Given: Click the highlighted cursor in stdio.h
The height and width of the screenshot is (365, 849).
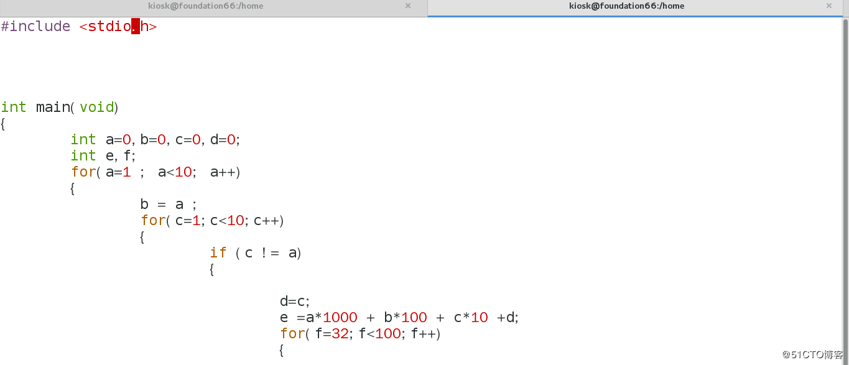Looking at the screenshot, I should (x=135, y=26).
